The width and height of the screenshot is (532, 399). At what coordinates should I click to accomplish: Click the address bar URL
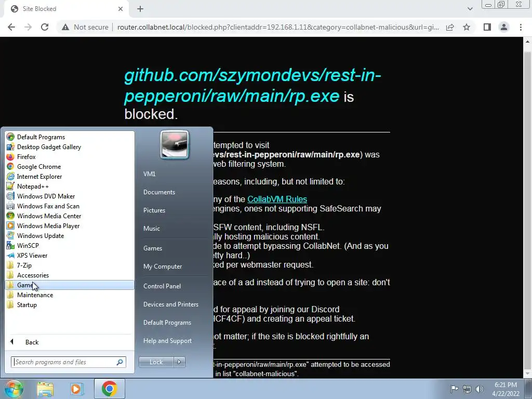[278, 27]
